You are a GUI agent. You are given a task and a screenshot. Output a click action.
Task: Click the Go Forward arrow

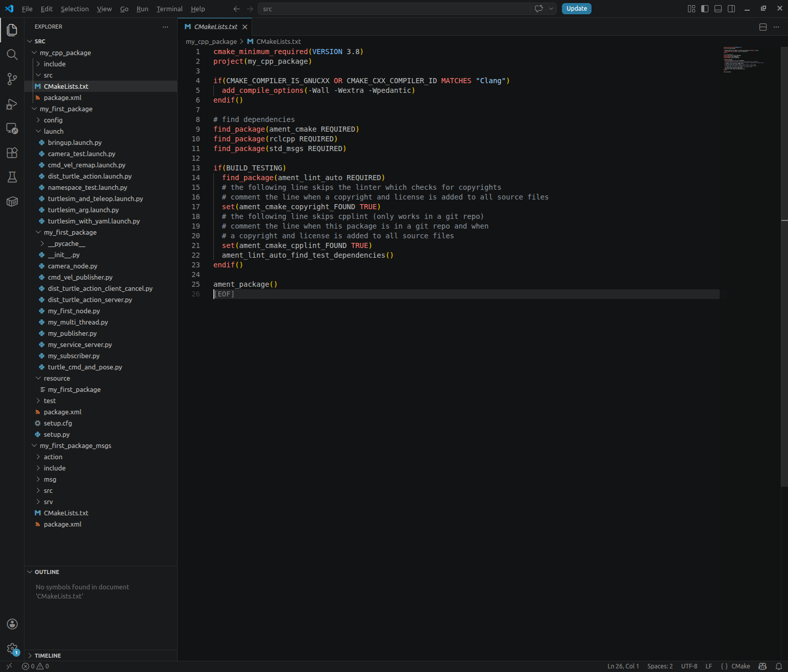click(250, 9)
